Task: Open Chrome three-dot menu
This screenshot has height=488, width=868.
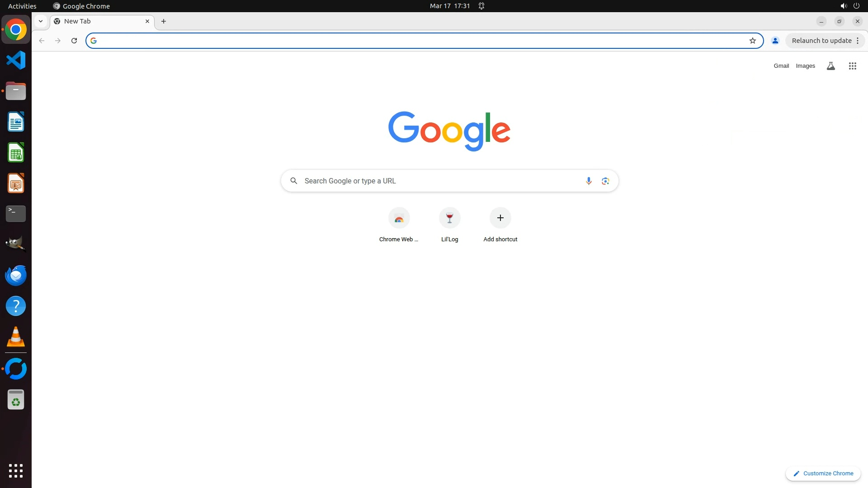Action: tap(858, 41)
